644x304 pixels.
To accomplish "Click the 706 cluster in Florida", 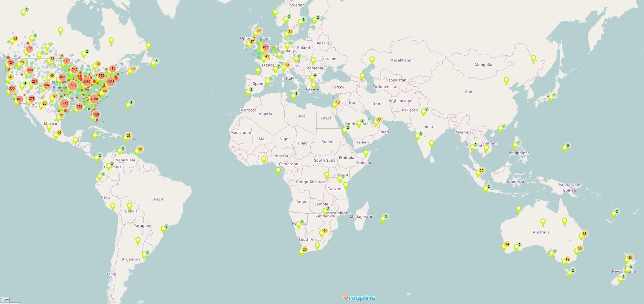I will pos(96,114).
